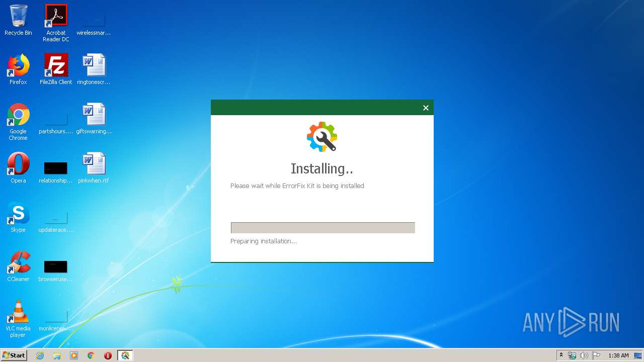Select the ringtonescr... Word document
Screen dimensions: 644x362
(94, 69)
